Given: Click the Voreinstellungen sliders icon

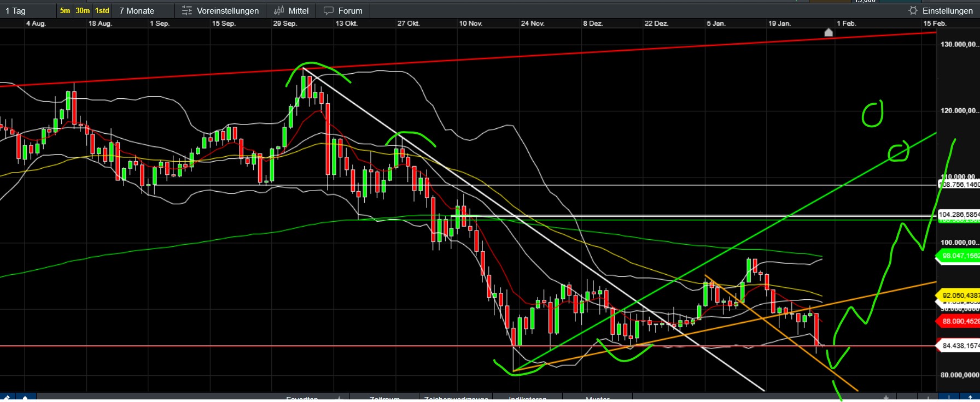Looking at the screenshot, I should pyautogui.click(x=187, y=10).
